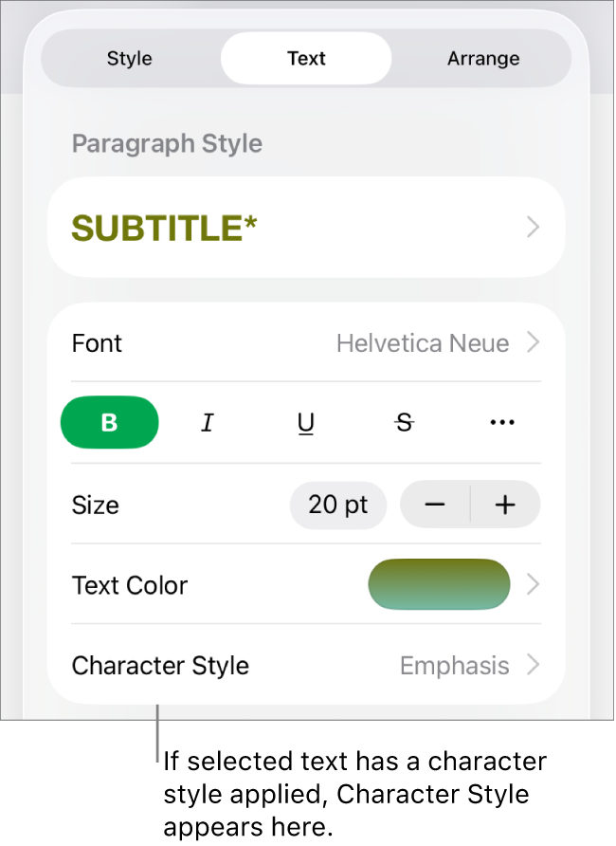Underline the selected text

tap(305, 422)
